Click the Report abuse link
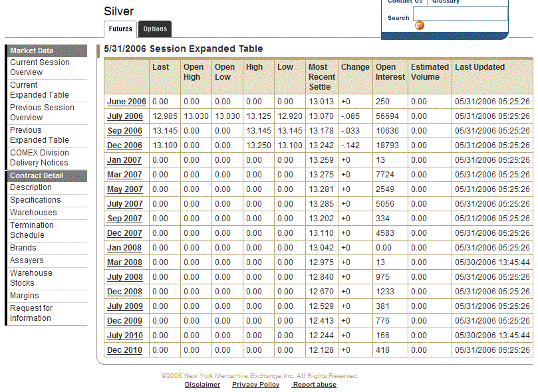Viewport: 538px width, 392px height. point(314,385)
